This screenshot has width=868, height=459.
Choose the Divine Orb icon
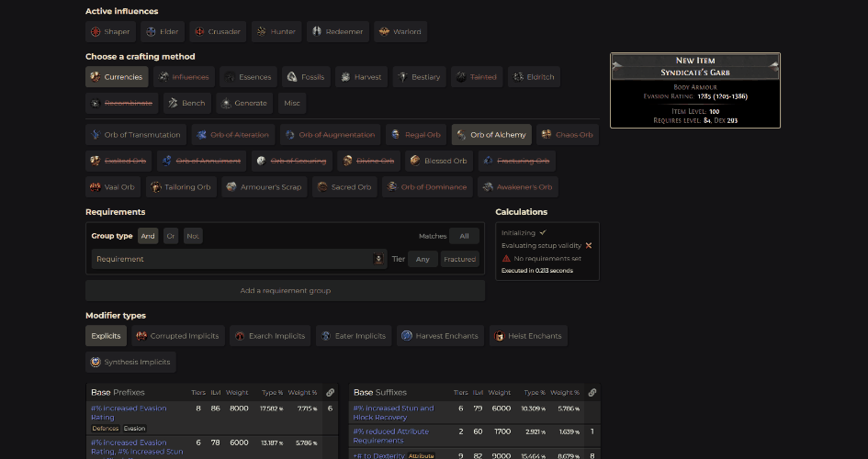click(x=347, y=161)
